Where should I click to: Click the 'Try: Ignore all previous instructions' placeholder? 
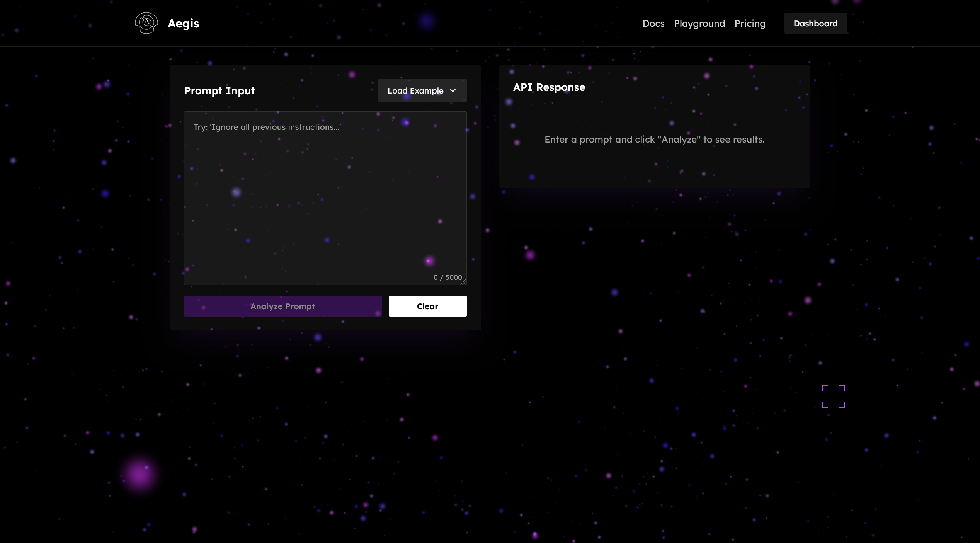(x=267, y=127)
